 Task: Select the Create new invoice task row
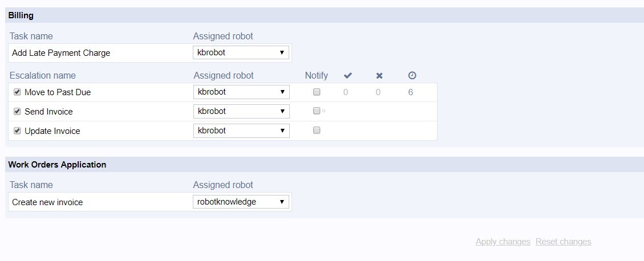pos(47,202)
